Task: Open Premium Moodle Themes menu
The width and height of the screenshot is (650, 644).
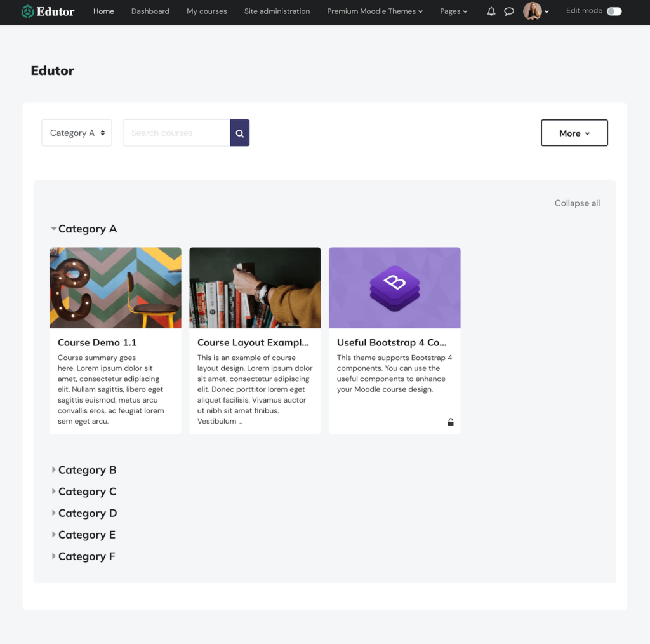Action: [x=374, y=11]
